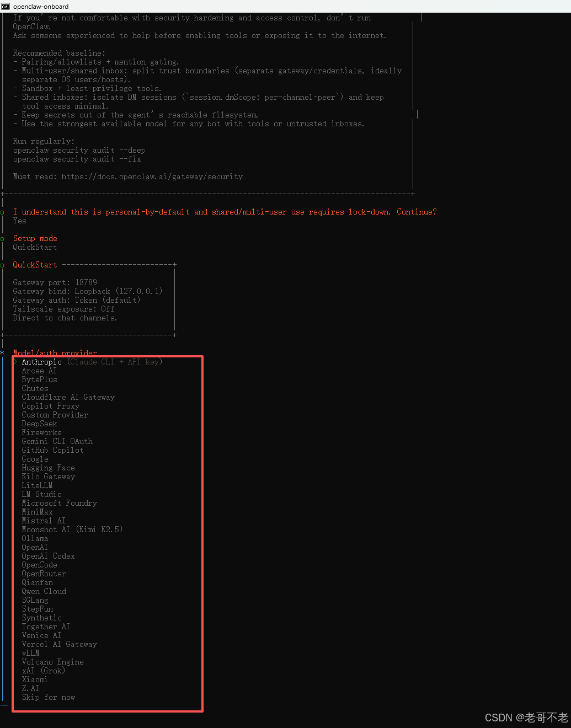Open the docs.openclaw.ai gateway security URL

coord(152,176)
